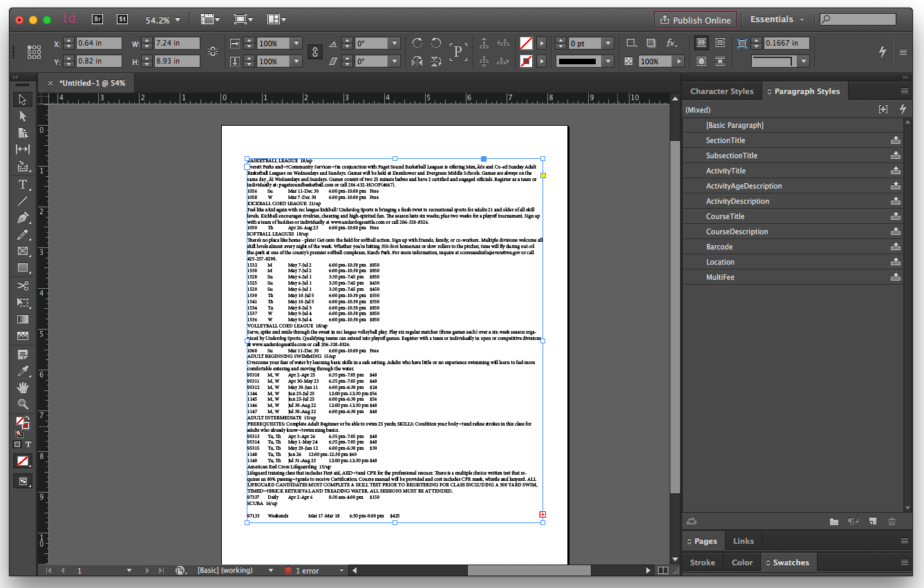Select the Page tool
The image size is (924, 588).
point(23,133)
